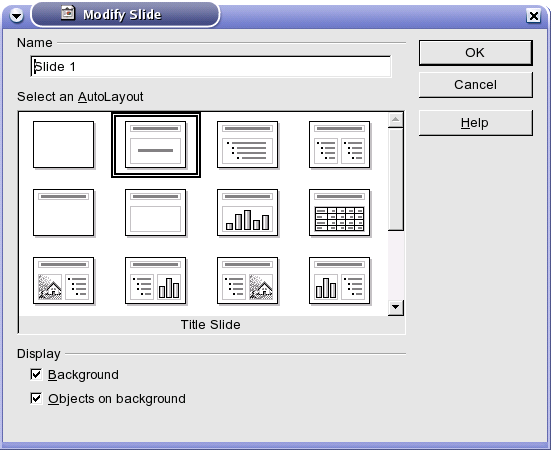The width and height of the screenshot is (551, 450).
Task: Select the clipart-and-text layout
Action: click(64, 281)
